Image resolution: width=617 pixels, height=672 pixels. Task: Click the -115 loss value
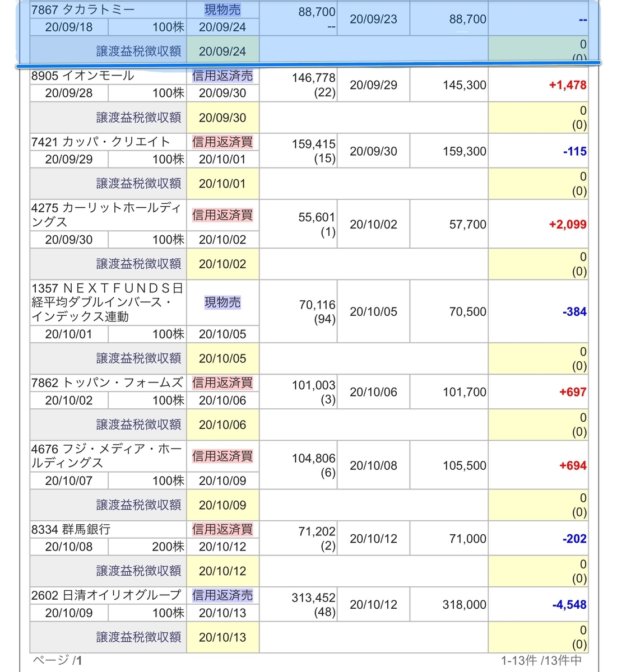coord(574,151)
